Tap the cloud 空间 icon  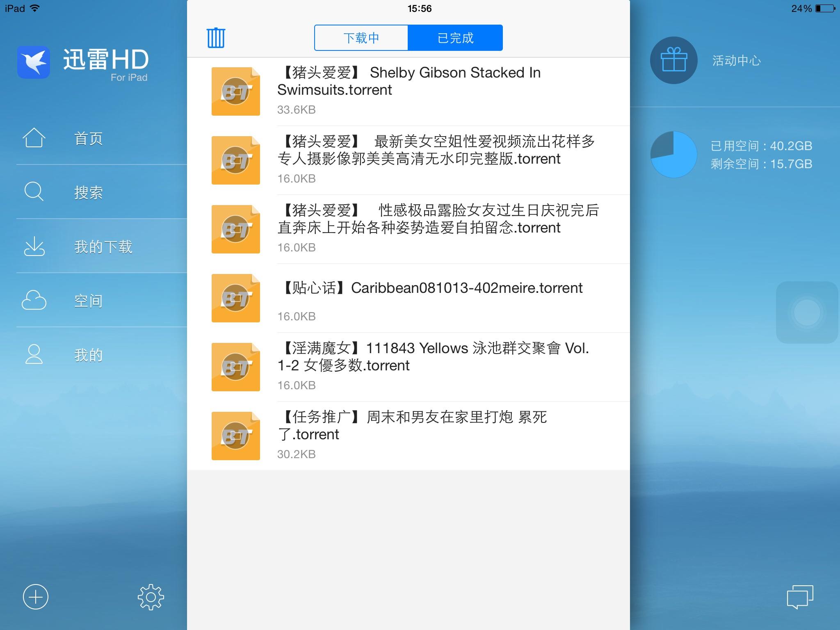click(34, 301)
